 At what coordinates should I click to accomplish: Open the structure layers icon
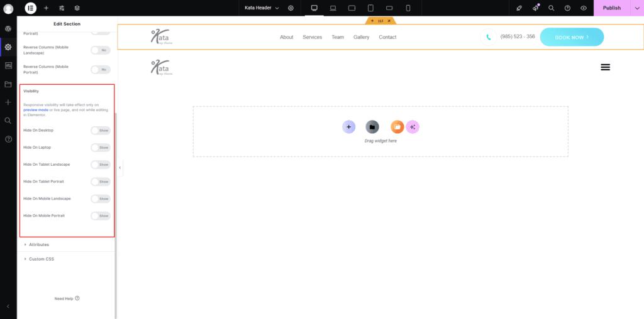(77, 8)
